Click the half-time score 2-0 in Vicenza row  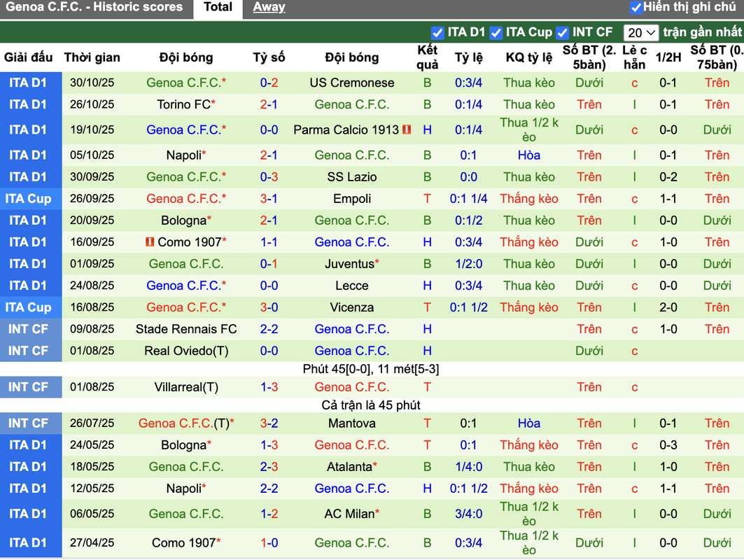(x=668, y=307)
